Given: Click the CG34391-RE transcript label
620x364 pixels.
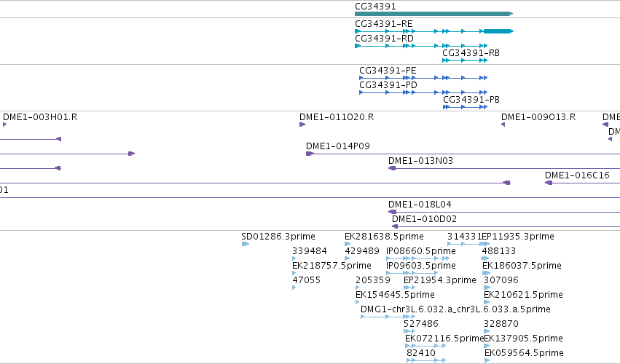Looking at the screenshot, I should point(383,24).
